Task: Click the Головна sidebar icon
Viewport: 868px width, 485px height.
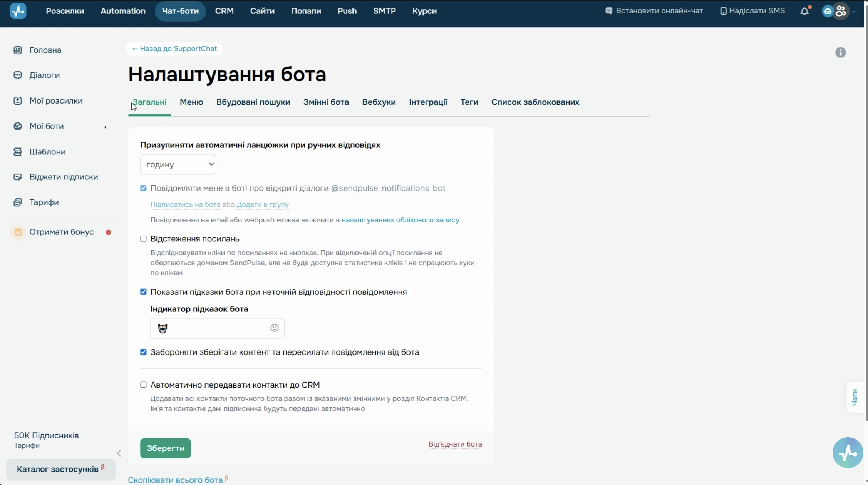Action: tap(18, 50)
